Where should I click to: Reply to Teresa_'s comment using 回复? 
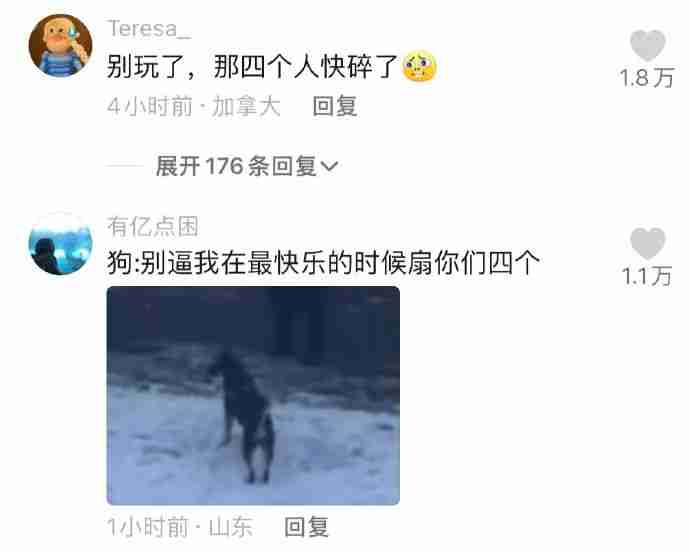pos(334,106)
